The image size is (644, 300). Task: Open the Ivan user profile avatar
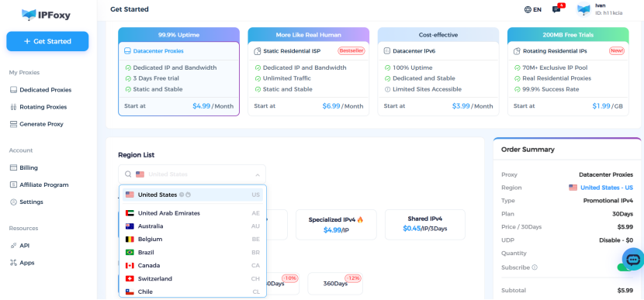pos(583,9)
